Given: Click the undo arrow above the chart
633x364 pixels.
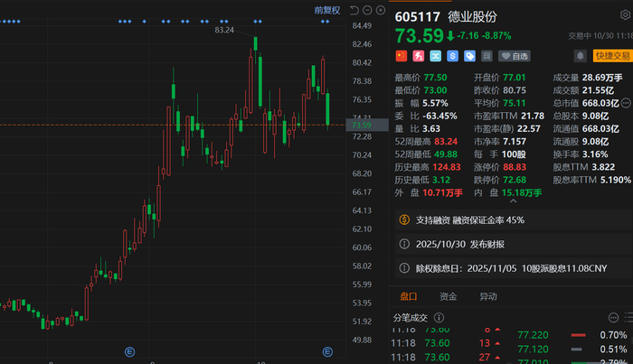Looking at the screenshot, I should click(x=354, y=10).
